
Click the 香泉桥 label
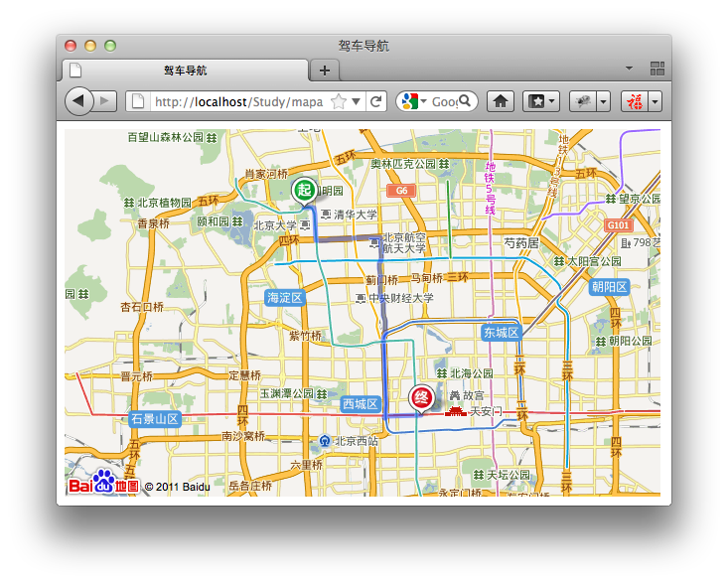click(153, 223)
